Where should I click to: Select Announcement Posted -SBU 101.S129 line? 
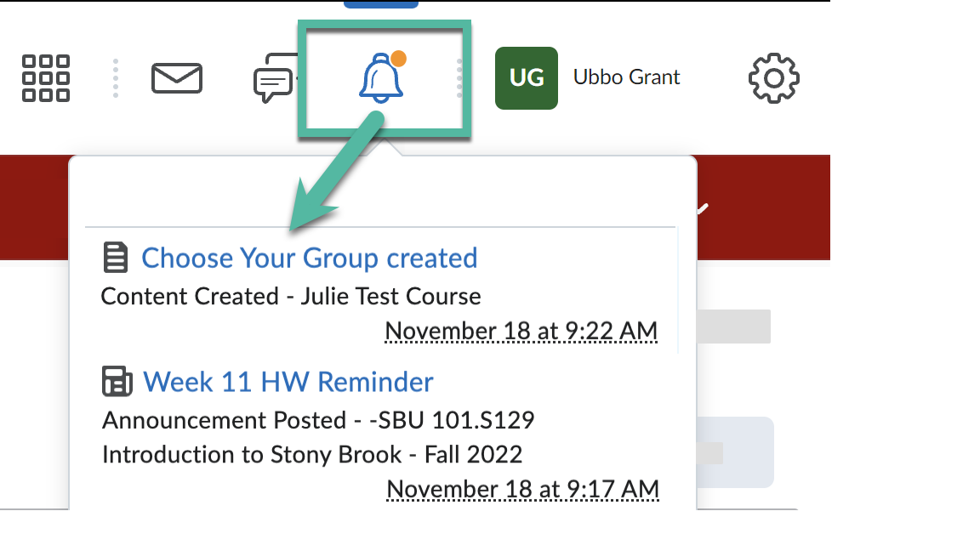pyautogui.click(x=318, y=420)
